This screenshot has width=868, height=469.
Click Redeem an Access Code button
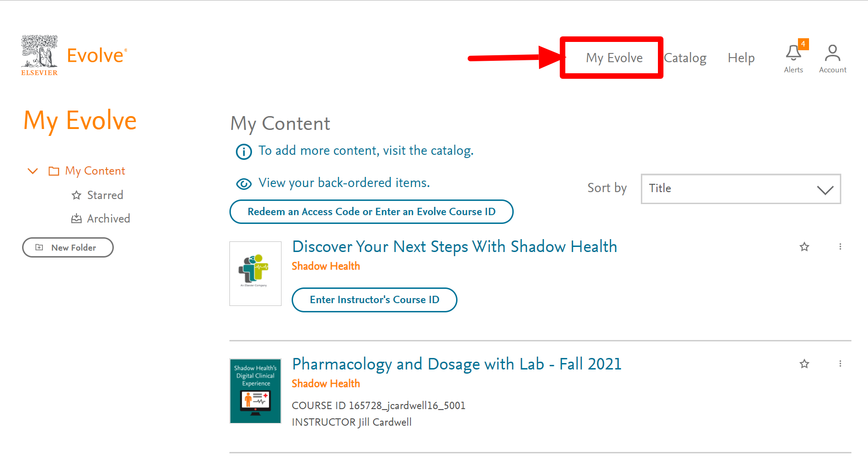pyautogui.click(x=371, y=212)
